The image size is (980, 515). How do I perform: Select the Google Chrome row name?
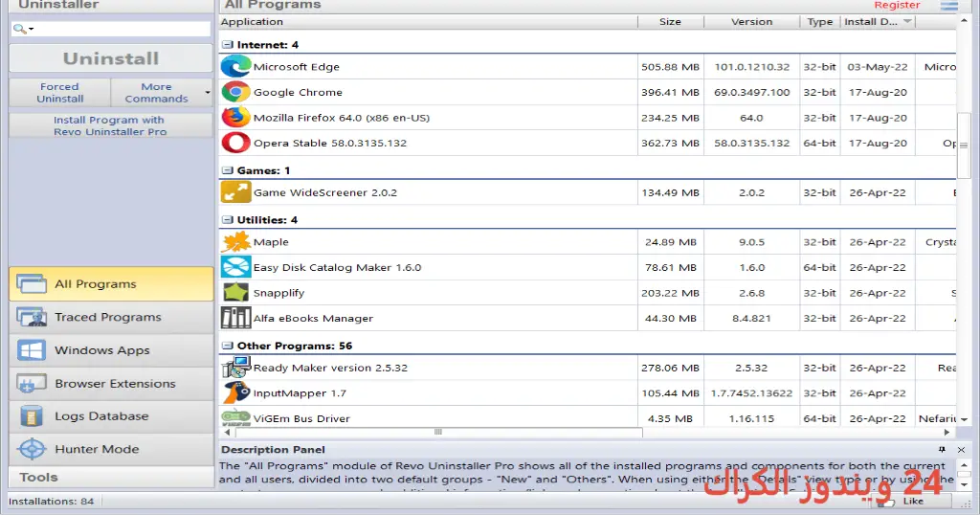[x=298, y=92]
